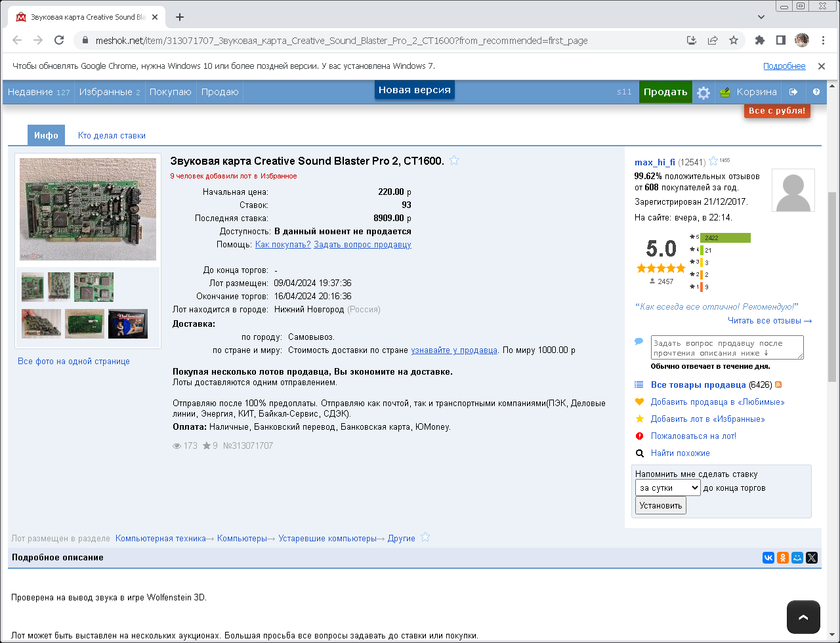Click the Chrome address bar URL

[x=341, y=41]
